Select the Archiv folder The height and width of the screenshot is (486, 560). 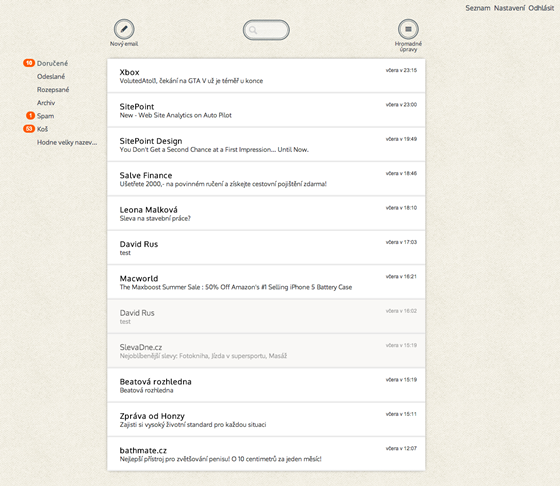(x=46, y=103)
